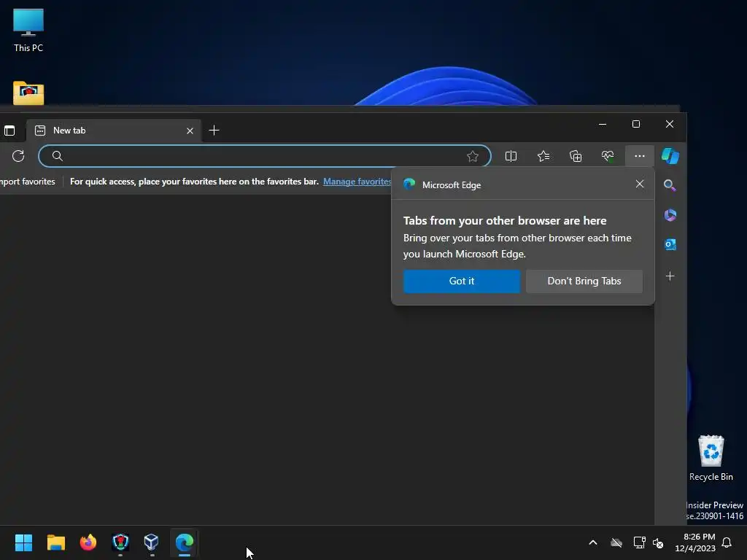
Task: Open Outlook sidebar icon
Action: [x=670, y=245]
